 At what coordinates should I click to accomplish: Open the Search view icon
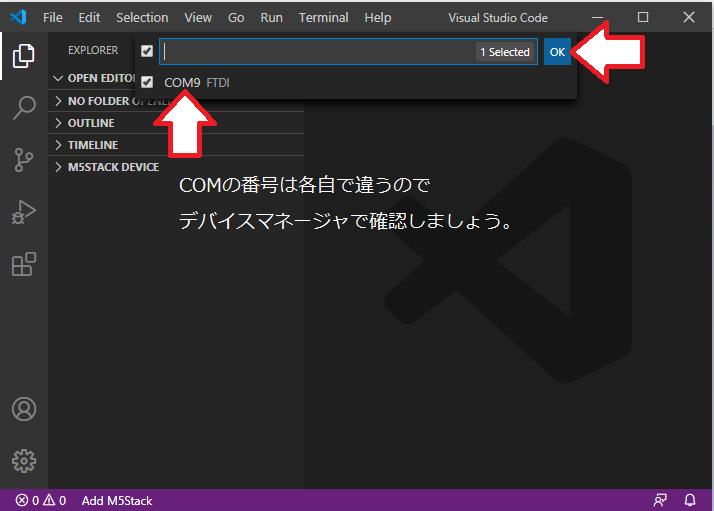tap(23, 108)
